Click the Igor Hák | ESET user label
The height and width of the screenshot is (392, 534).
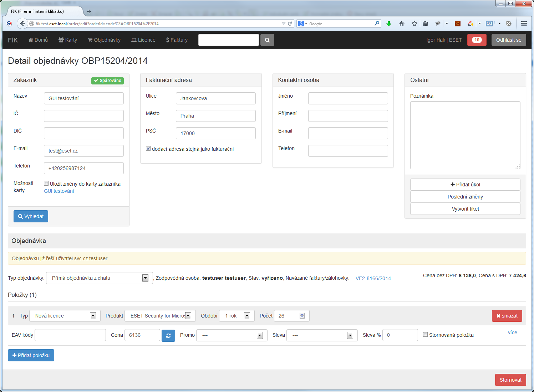pyautogui.click(x=444, y=40)
